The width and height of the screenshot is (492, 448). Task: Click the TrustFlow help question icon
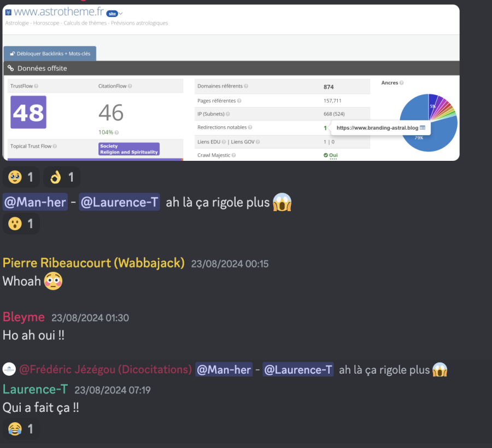(x=36, y=86)
